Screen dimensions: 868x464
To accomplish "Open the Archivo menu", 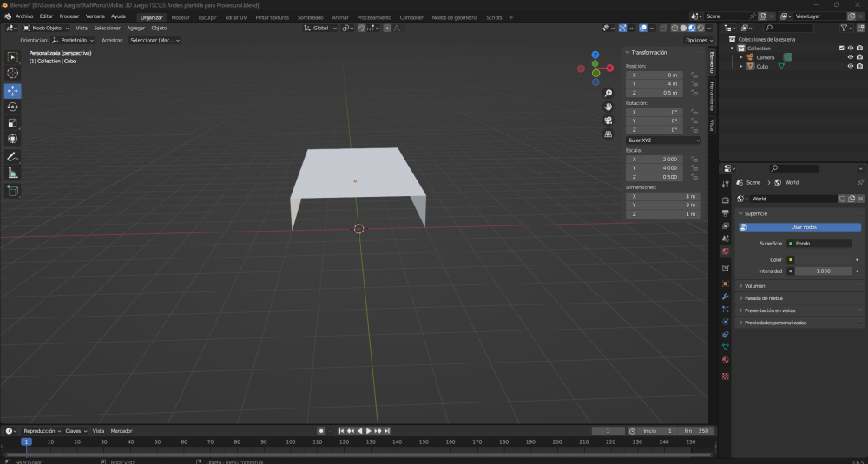I will click(x=24, y=16).
